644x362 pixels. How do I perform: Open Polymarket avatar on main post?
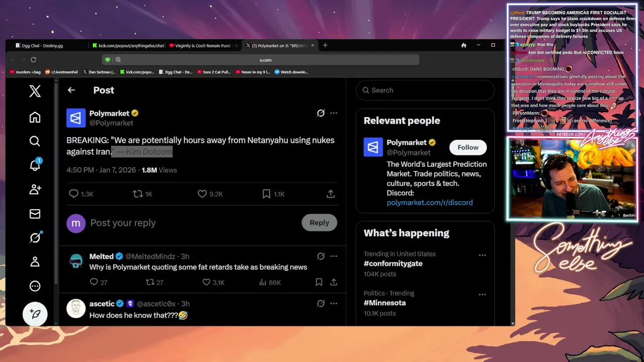point(76,118)
